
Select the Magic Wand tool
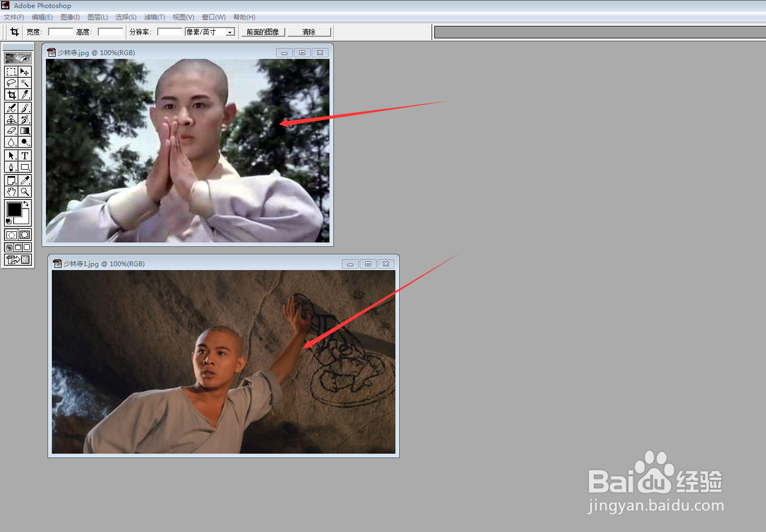(x=25, y=83)
